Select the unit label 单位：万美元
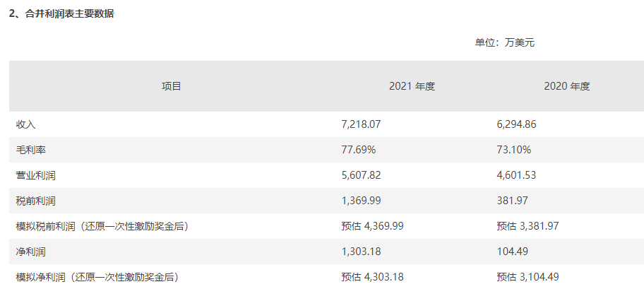The width and height of the screenshot is (644, 289). point(505,43)
